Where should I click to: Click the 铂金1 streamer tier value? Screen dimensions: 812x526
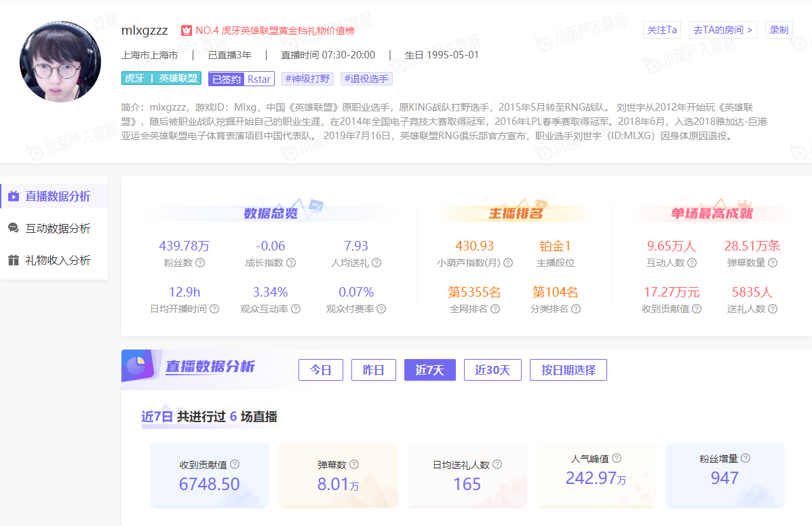pyautogui.click(x=555, y=246)
